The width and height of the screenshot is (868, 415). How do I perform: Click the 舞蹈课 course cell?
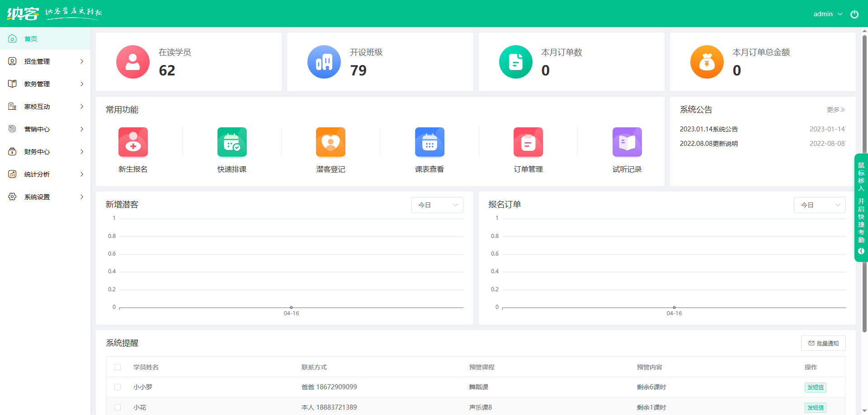click(x=478, y=387)
